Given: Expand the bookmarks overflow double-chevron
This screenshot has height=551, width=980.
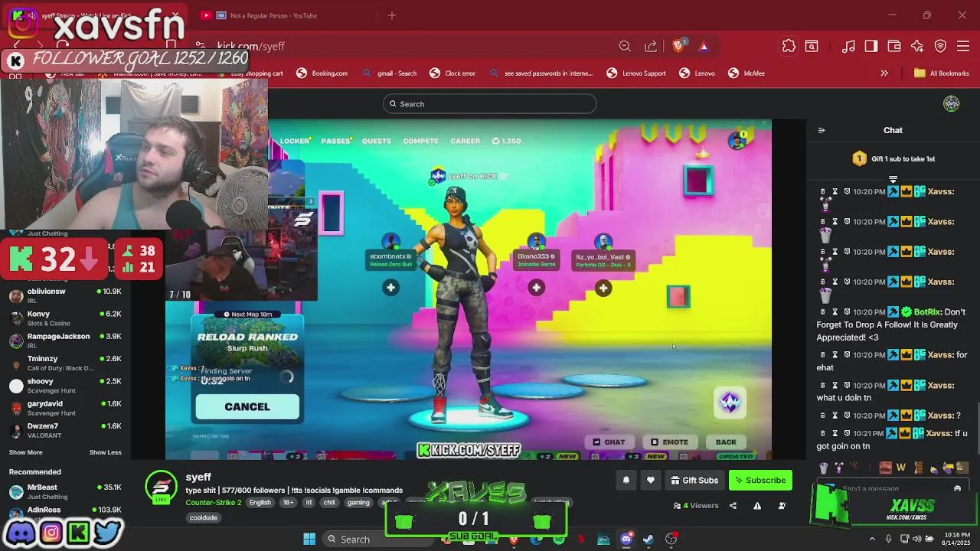Looking at the screenshot, I should 884,73.
